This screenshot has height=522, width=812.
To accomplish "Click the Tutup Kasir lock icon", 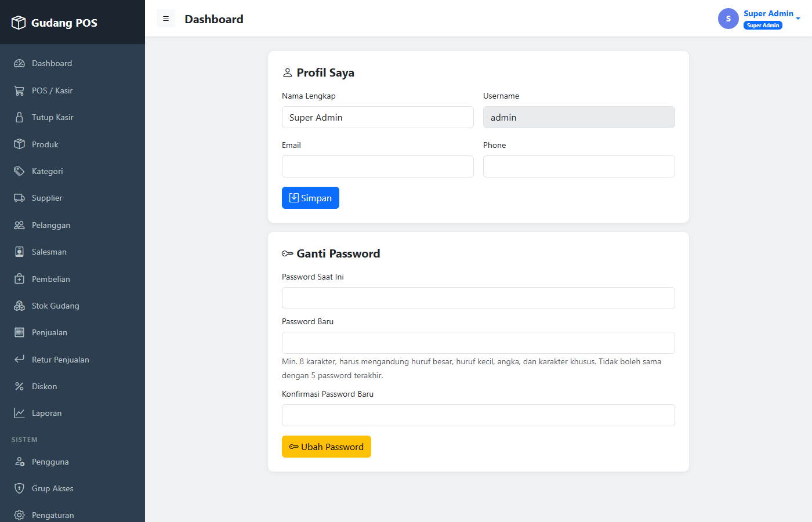I will tap(19, 117).
